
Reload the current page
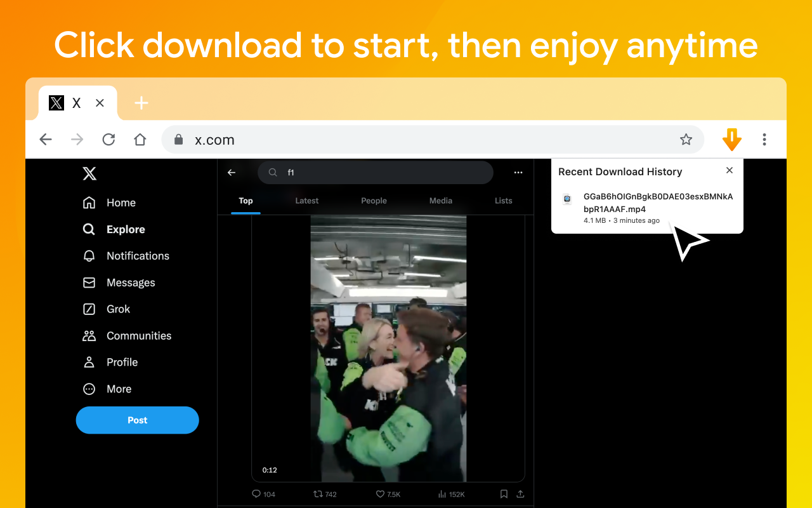pyautogui.click(x=108, y=139)
